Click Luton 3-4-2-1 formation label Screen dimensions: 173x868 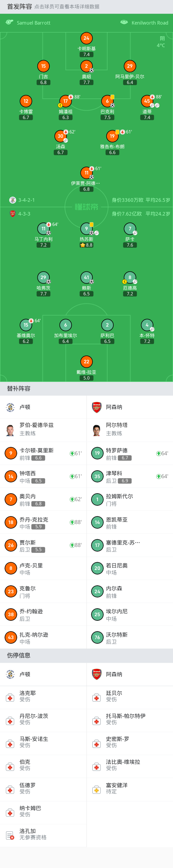click(26, 200)
